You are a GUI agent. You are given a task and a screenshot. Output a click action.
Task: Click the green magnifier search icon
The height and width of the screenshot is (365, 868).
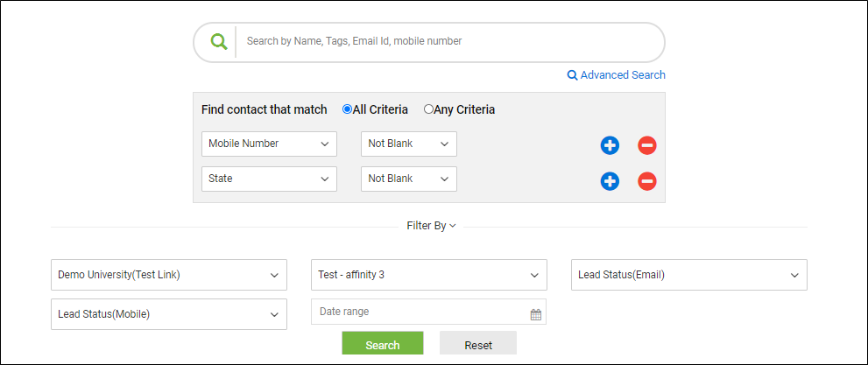pos(219,41)
